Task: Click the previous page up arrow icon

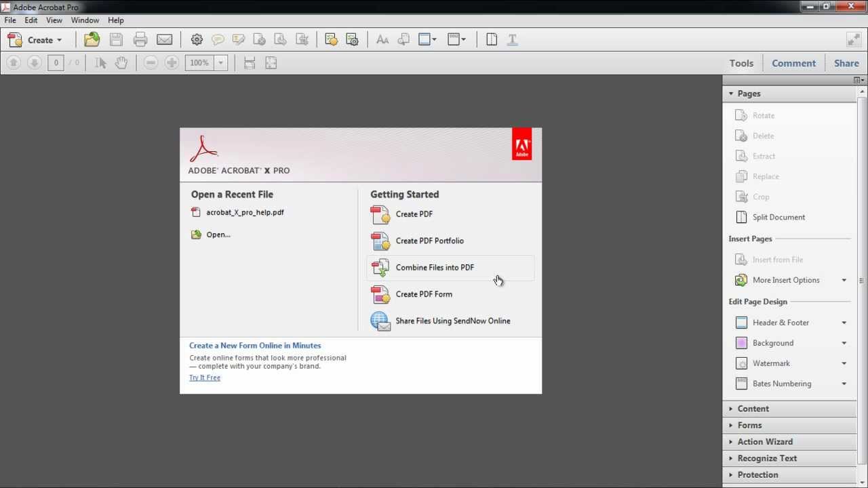Action: [x=13, y=62]
